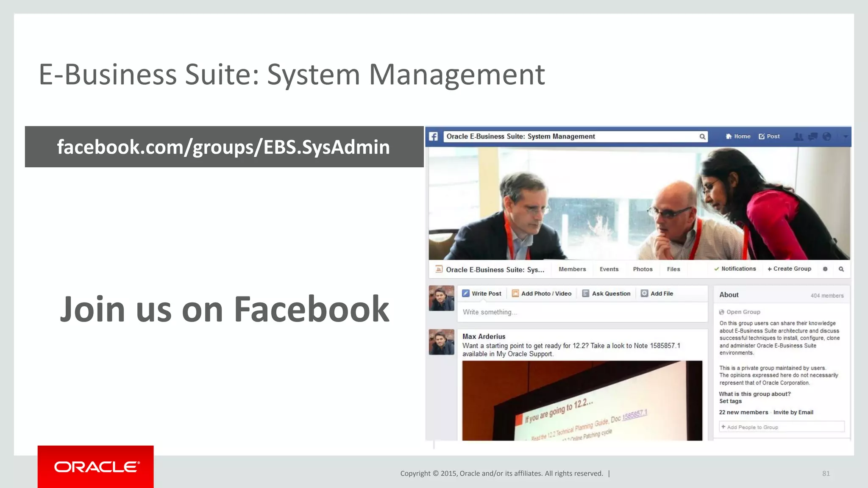Click the Open Group globe icon

pos(721,312)
